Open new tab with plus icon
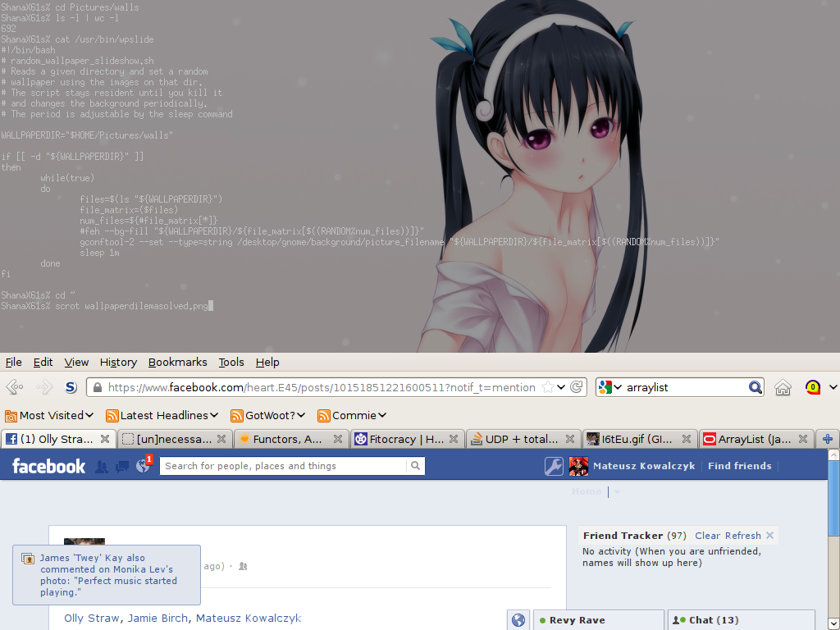The width and height of the screenshot is (840, 630). tap(828, 439)
